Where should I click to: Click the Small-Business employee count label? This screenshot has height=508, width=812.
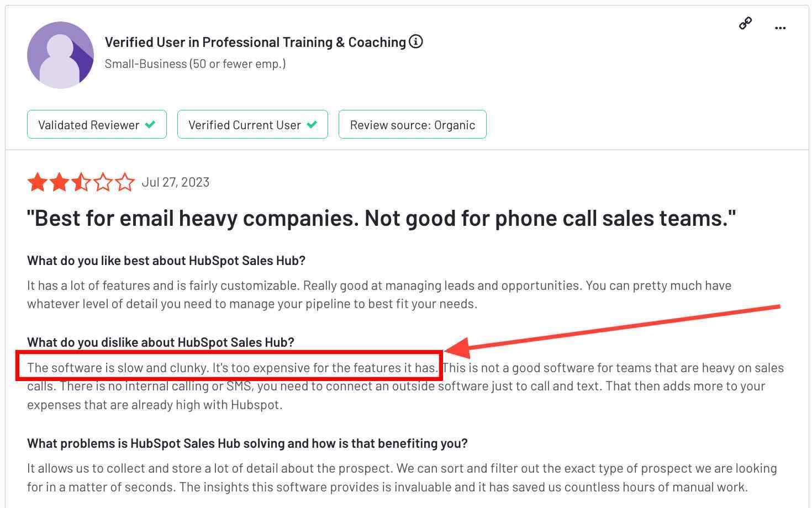point(195,64)
